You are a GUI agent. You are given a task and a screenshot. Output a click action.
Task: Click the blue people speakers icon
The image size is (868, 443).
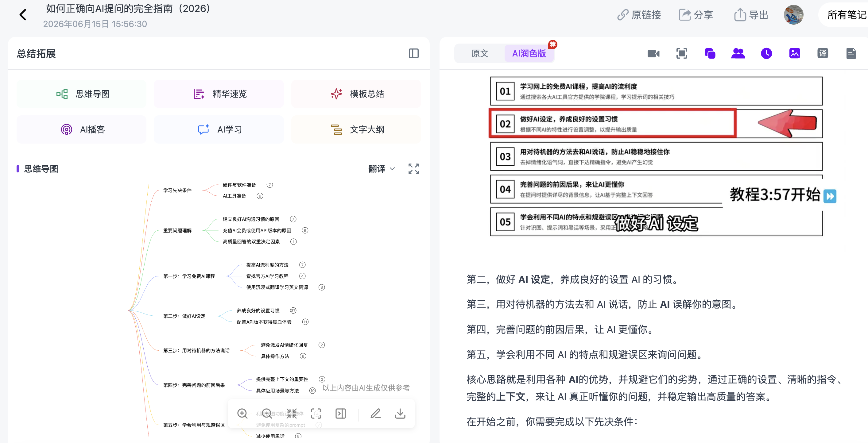738,54
